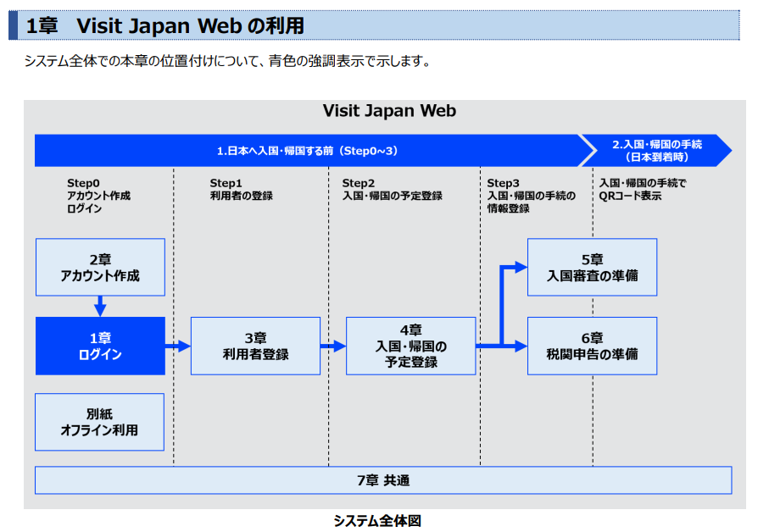The image size is (758, 532).
Task: Select the Step1 利用者の登録 label
Action: (242, 190)
